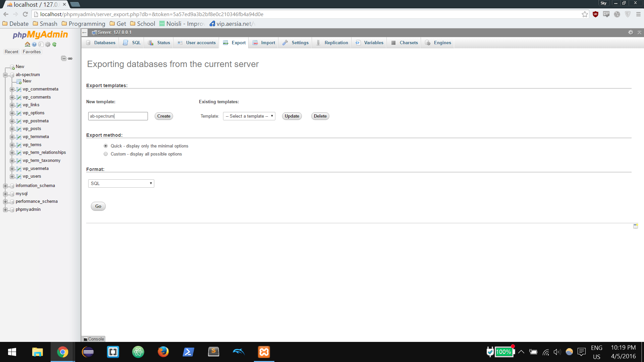Switch to the SQL tab
Viewport: 644px width, 362px height.
click(132, 43)
